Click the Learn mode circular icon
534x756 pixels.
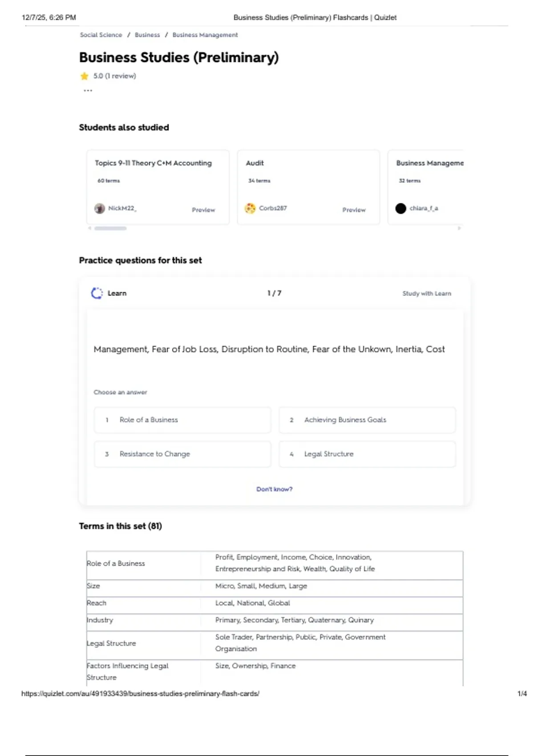pyautogui.click(x=97, y=293)
